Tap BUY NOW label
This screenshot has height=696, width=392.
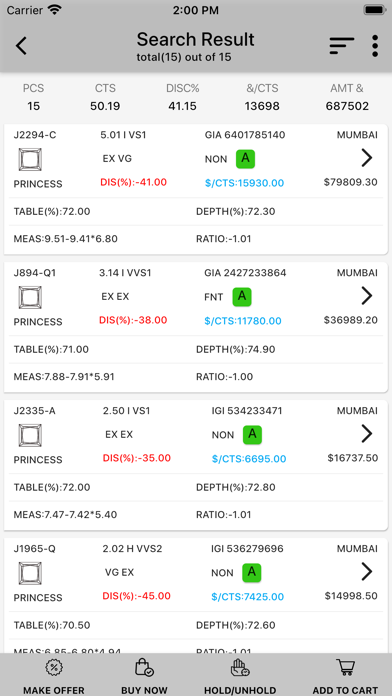point(144,691)
